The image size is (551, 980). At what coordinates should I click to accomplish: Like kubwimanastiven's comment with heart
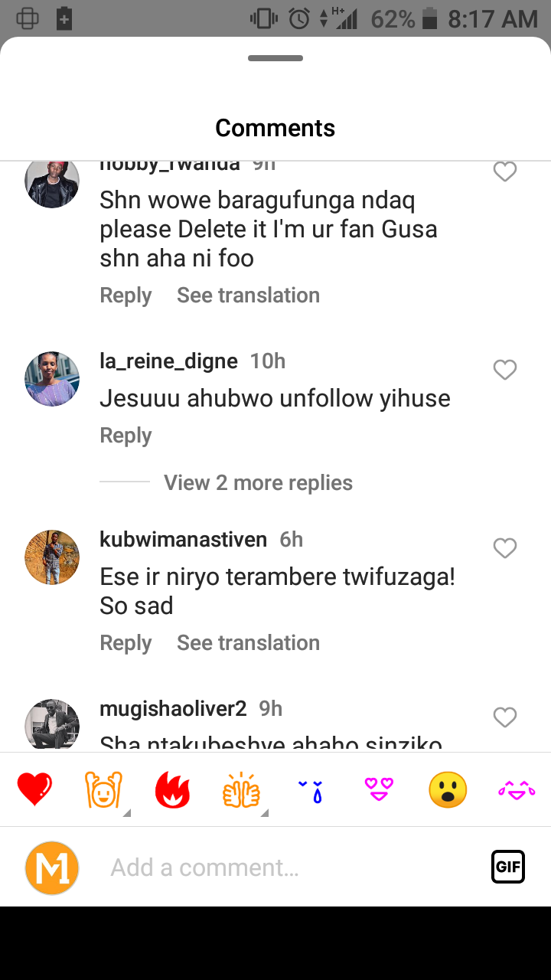(x=505, y=548)
